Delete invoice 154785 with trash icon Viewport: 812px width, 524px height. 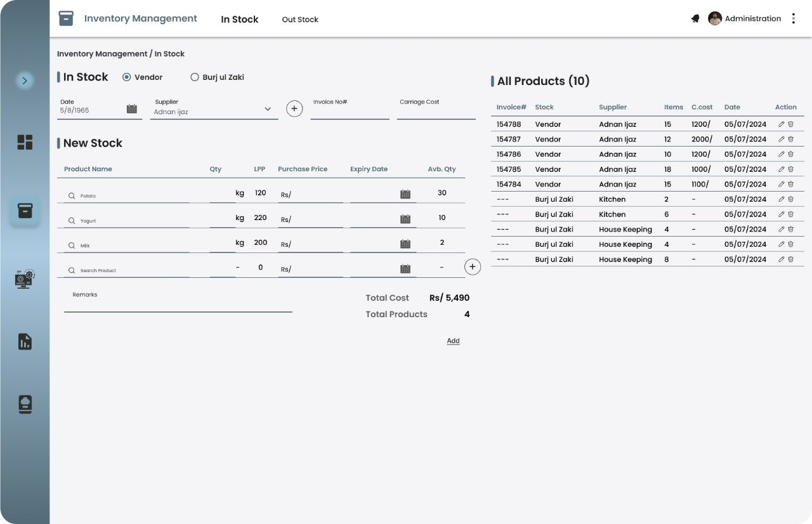[790, 169]
